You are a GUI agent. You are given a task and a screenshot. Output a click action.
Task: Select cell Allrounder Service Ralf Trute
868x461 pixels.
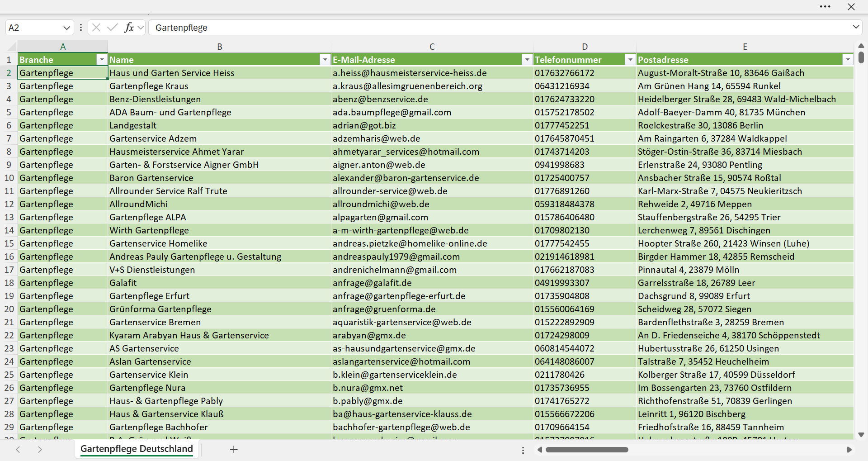point(220,191)
